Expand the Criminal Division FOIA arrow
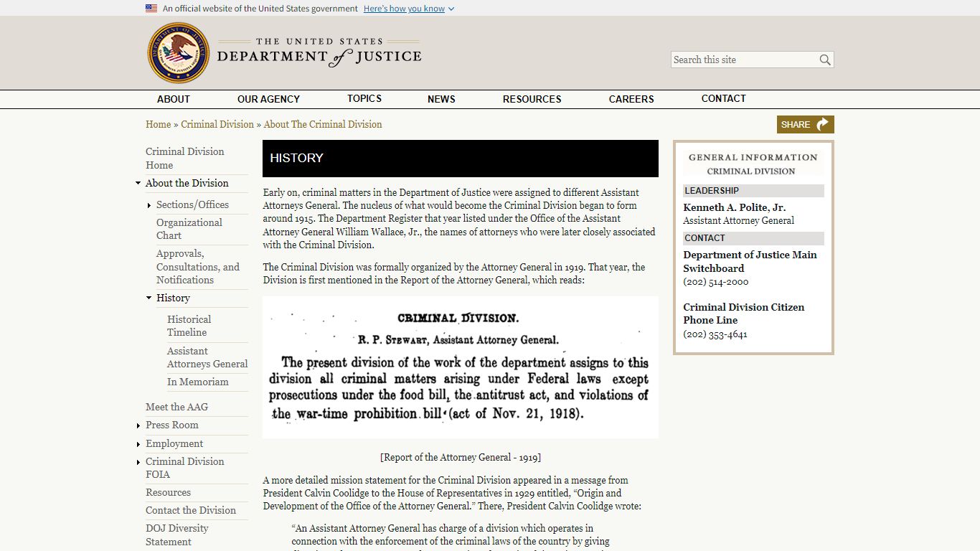Screen dimensions: 980x551 (x=138, y=463)
